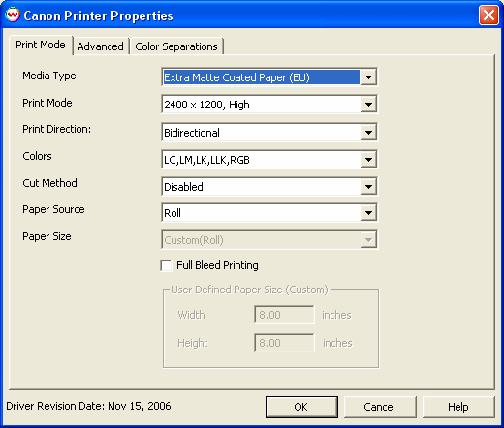
Task: Click the Canon Printer Properties title bar icon
Action: [13, 15]
